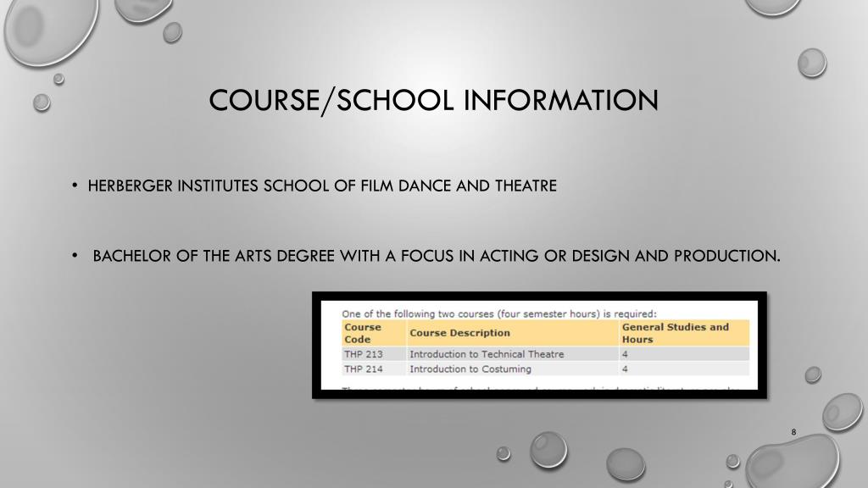Viewport: 868px width, 488px height.
Task: Click the hours value 4 in the THP 213 row
Action: [684, 354]
